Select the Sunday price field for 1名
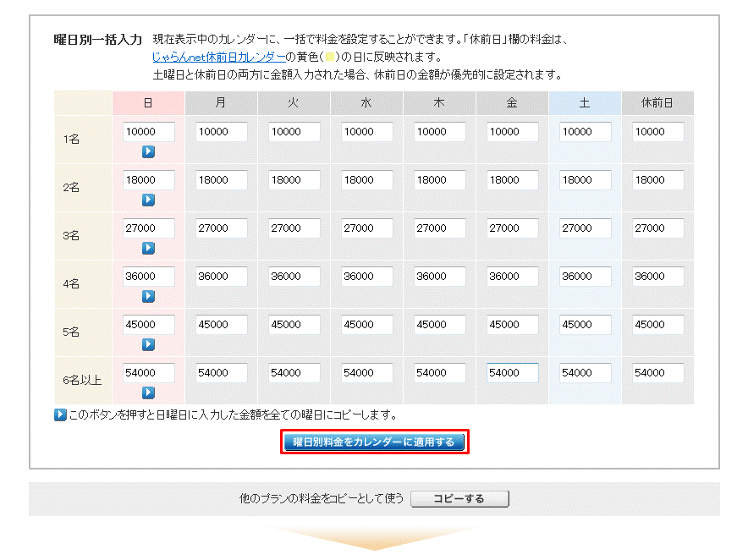 (149, 131)
